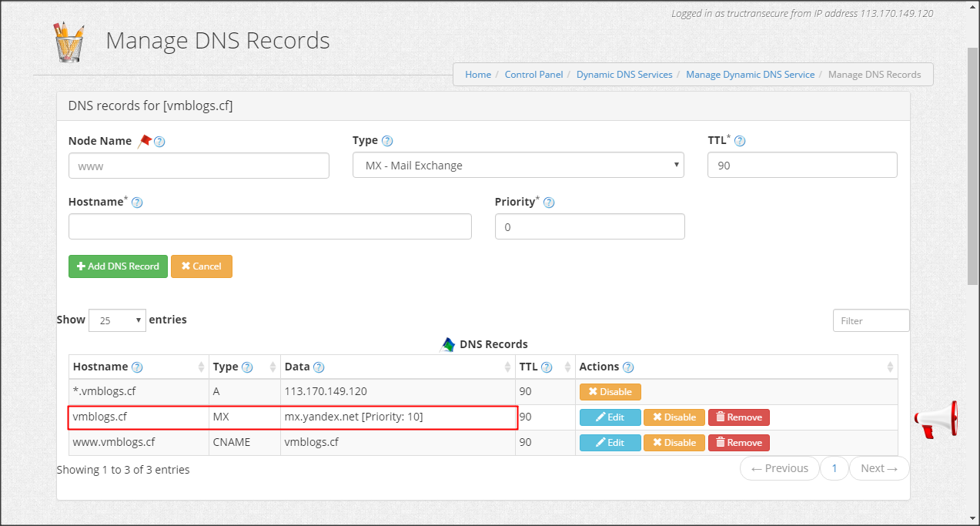The image size is (980, 526).
Task: Click help icon beside TTL field label
Action: tap(740, 141)
